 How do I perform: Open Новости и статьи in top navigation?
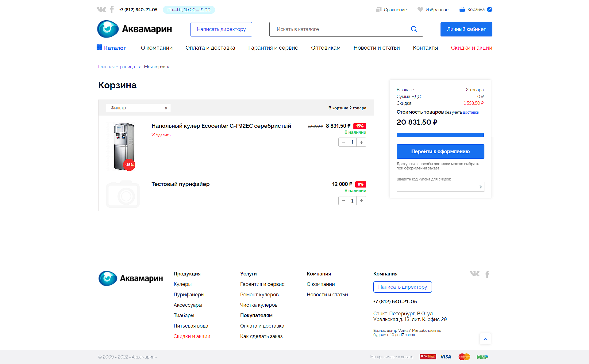pos(377,48)
